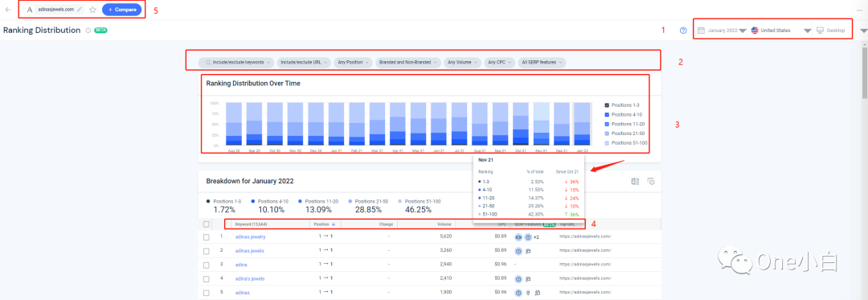Image resolution: width=868 pixels, height=300 pixels.
Task: Tick the select-all checkbox in table header
Action: [207, 224]
